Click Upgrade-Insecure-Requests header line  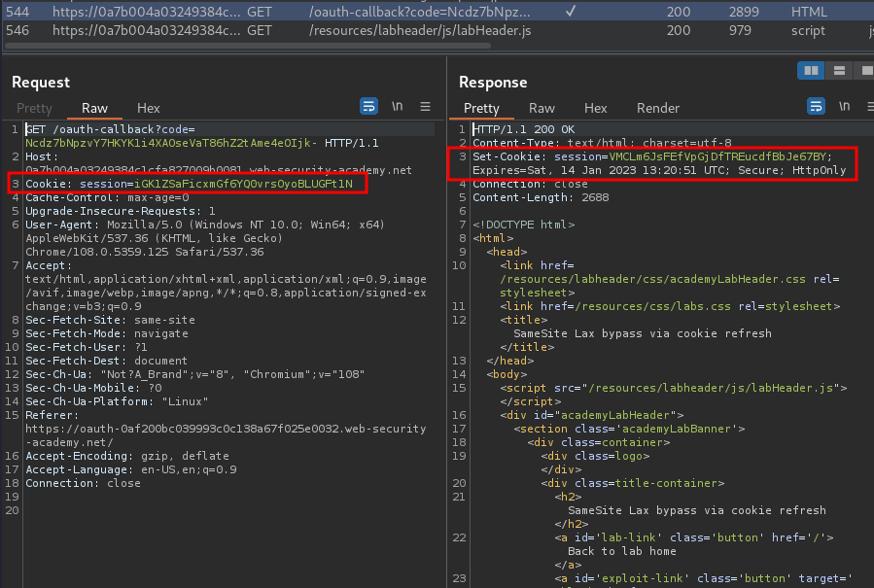click(x=120, y=211)
